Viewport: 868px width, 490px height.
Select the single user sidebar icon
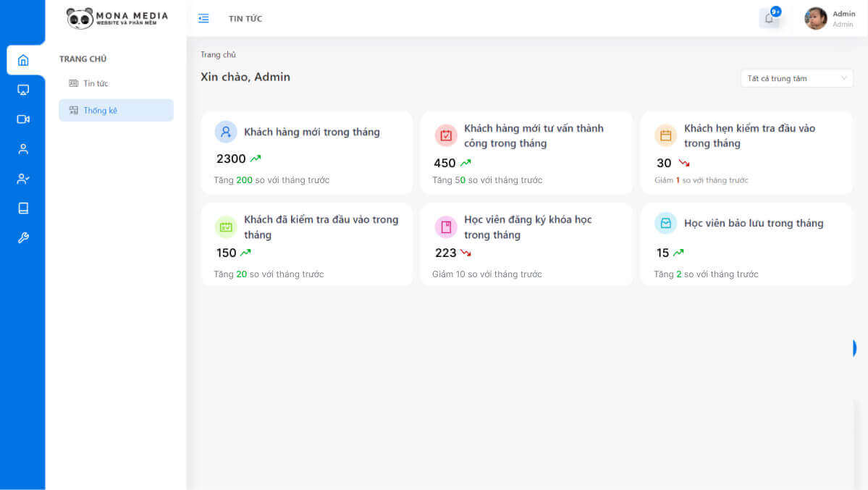click(23, 149)
